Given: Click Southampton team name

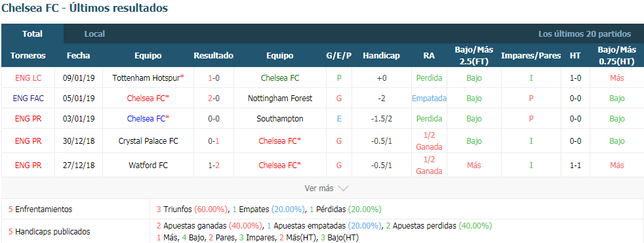Looking at the screenshot, I should [279, 119].
